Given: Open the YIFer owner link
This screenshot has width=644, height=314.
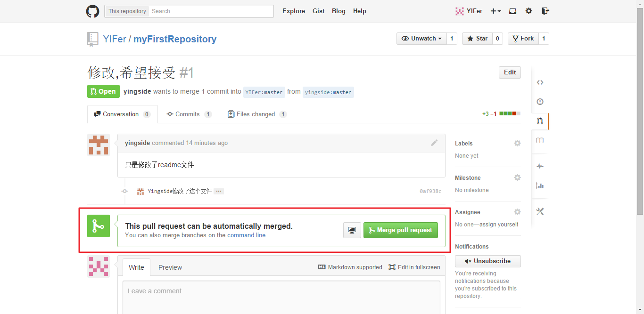Looking at the screenshot, I should pyautogui.click(x=115, y=39).
